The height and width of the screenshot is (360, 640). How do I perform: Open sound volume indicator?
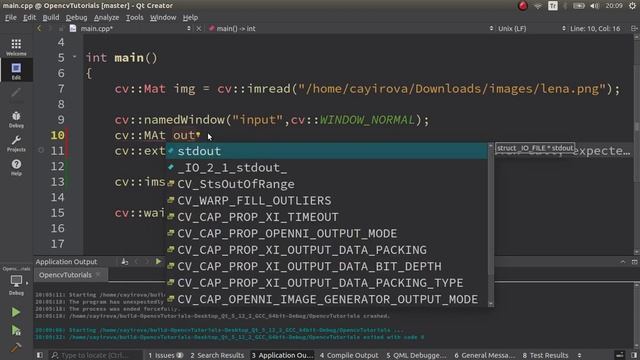pyautogui.click(x=594, y=6)
